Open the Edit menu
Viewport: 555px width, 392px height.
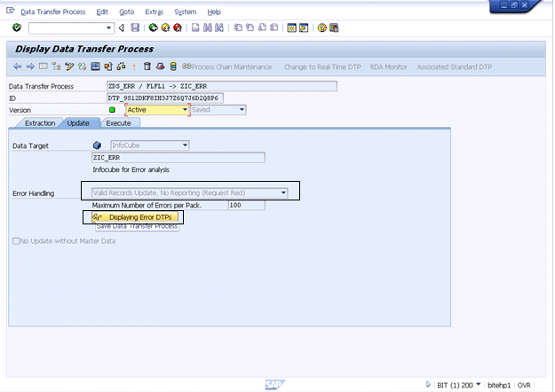[102, 12]
